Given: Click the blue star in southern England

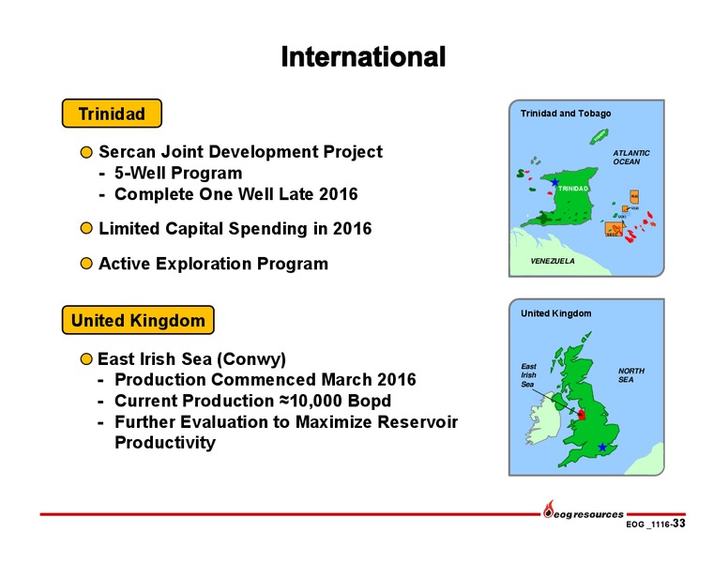Looking at the screenshot, I should [x=602, y=448].
